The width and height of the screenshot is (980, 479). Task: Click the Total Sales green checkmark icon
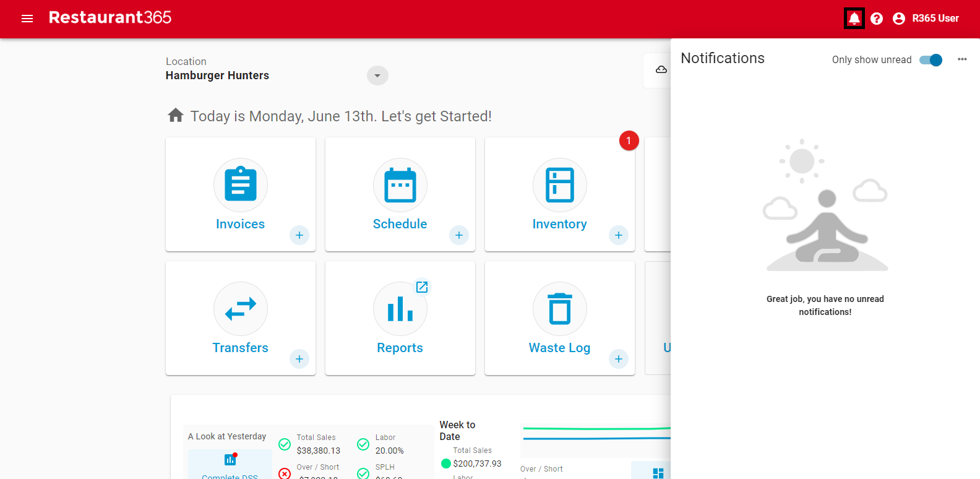click(x=285, y=444)
